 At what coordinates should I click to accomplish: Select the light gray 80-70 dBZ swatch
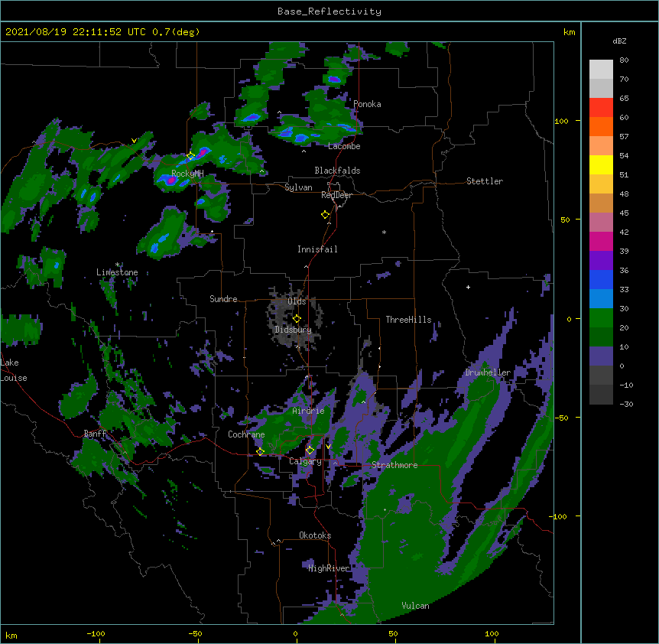[x=601, y=70]
